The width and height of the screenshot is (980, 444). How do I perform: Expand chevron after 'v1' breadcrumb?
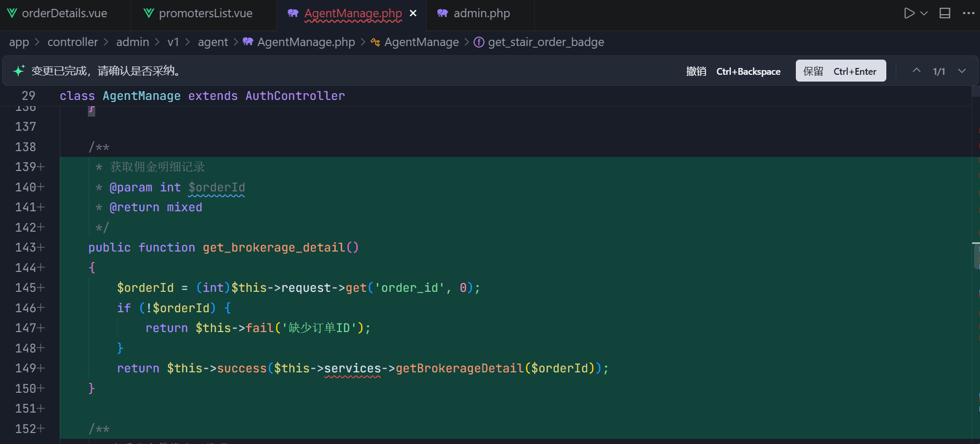point(187,42)
